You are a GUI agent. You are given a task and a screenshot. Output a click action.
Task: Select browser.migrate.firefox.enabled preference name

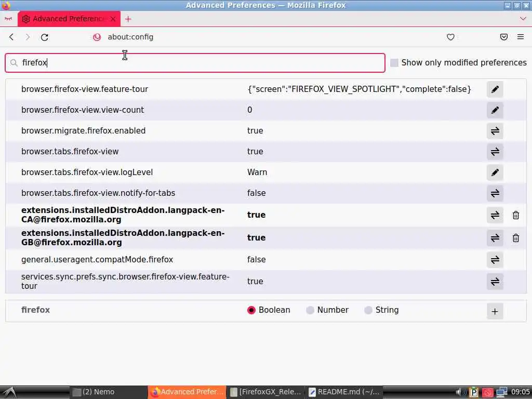84,130
